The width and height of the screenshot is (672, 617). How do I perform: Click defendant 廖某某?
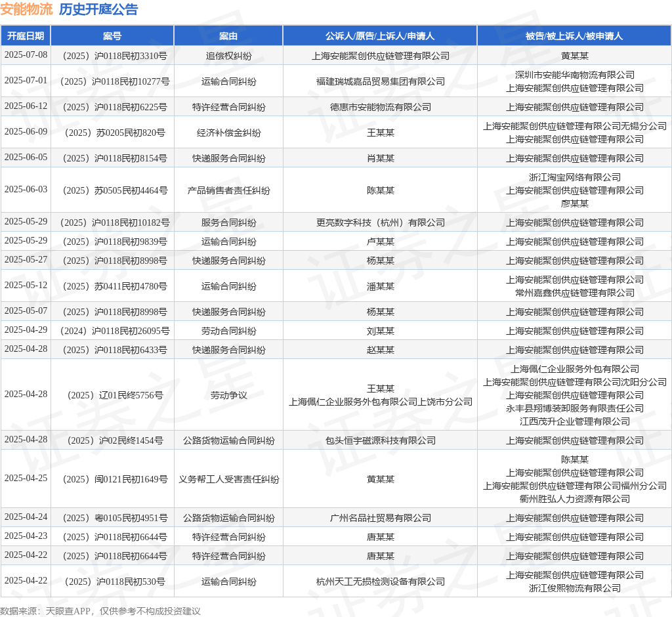tap(575, 203)
